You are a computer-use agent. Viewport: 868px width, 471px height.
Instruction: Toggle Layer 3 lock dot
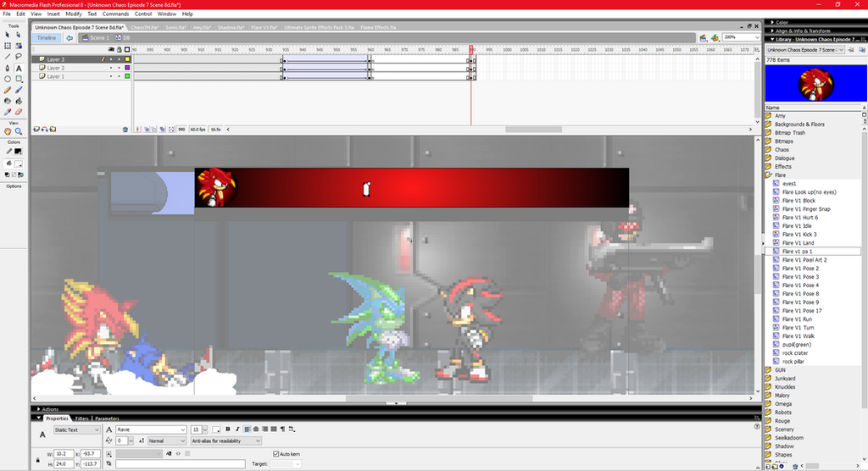pos(119,59)
